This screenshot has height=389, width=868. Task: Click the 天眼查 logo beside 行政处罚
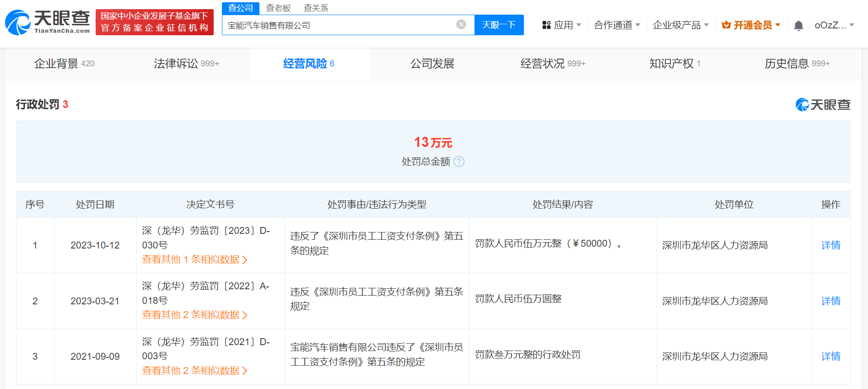click(823, 105)
